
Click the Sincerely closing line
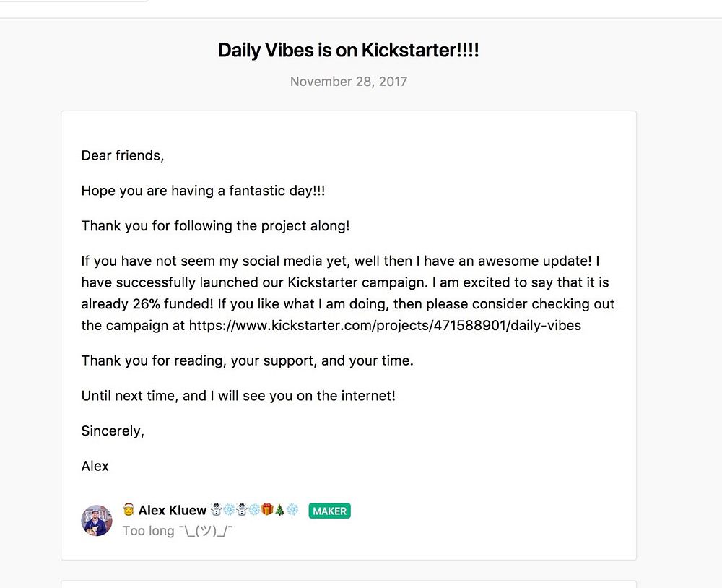coord(113,431)
